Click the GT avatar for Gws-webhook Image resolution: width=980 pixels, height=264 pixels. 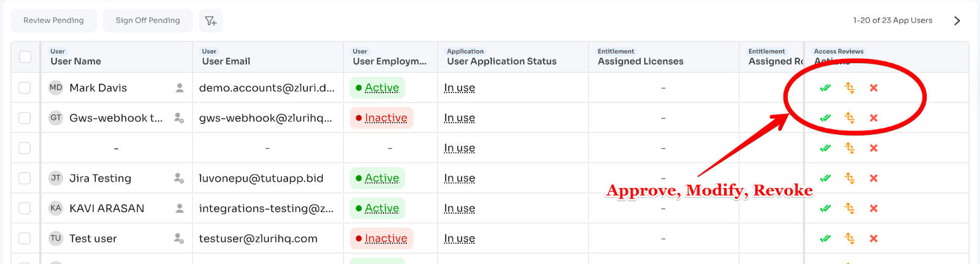(56, 118)
